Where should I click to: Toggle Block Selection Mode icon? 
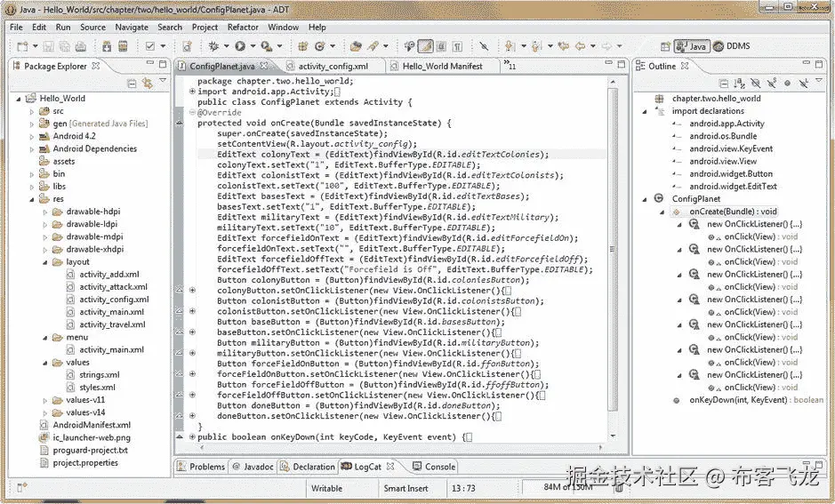(x=441, y=46)
